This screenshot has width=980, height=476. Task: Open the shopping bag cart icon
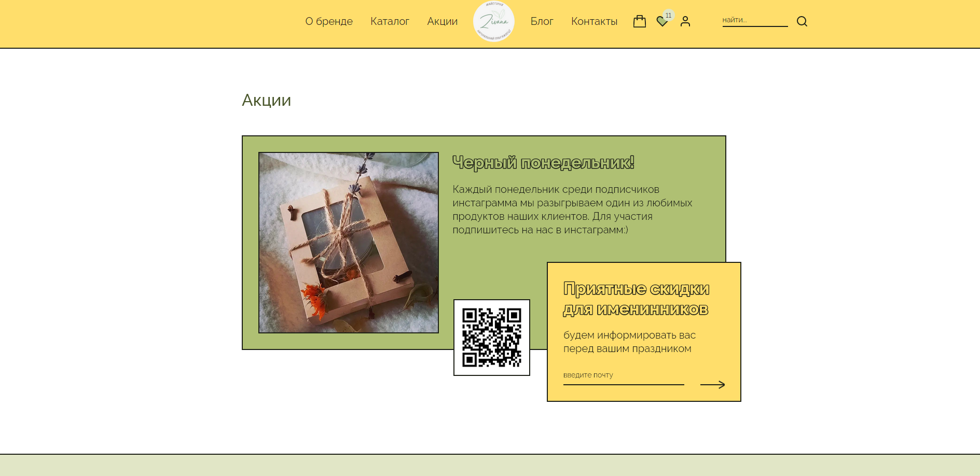coord(640,21)
